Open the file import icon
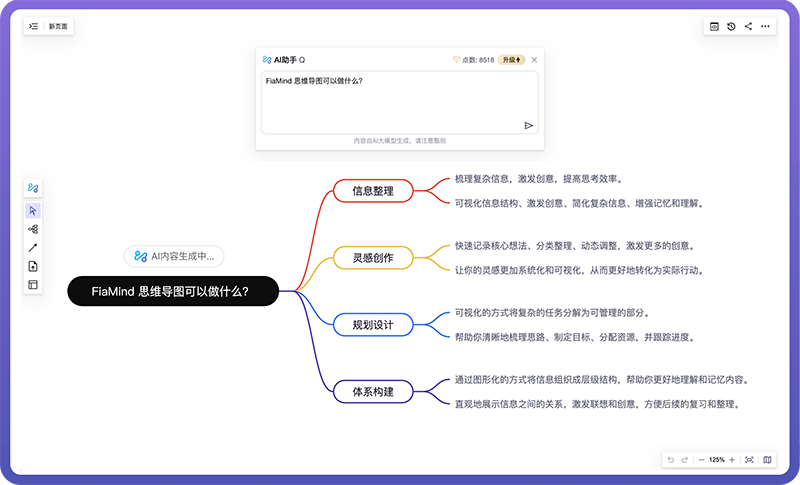Image resolution: width=800 pixels, height=485 pixels. tap(33, 266)
